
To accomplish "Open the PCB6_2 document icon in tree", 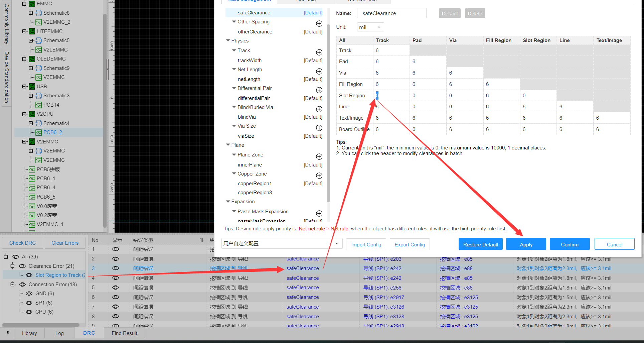I will [39, 132].
